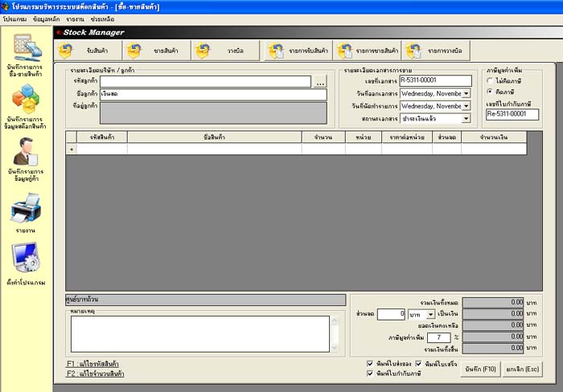Open the discount unit บาท dropdown

point(429,314)
